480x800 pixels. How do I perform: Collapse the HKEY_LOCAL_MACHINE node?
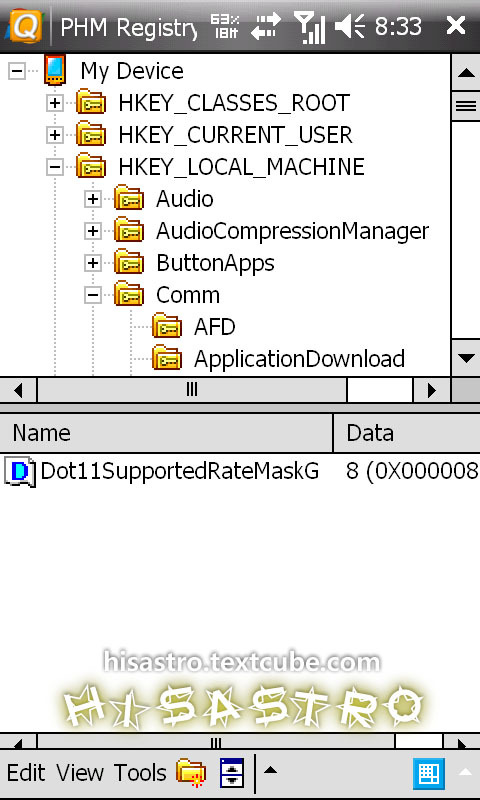tap(55, 167)
